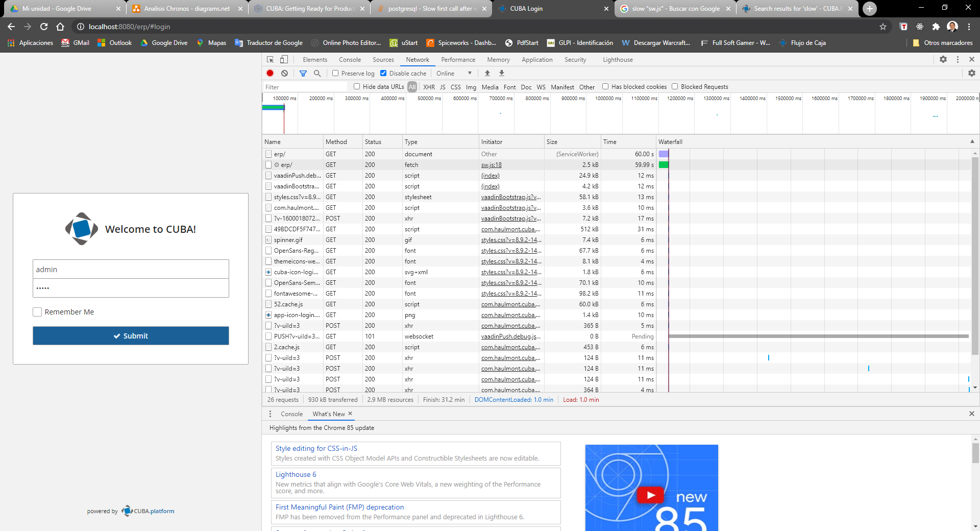Open DevTools settings gear

tap(943, 60)
